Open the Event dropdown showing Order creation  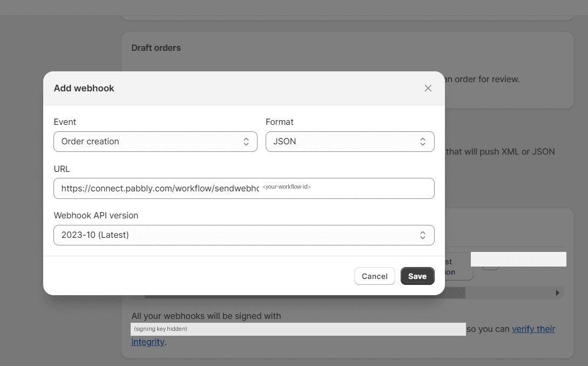pyautogui.click(x=156, y=142)
